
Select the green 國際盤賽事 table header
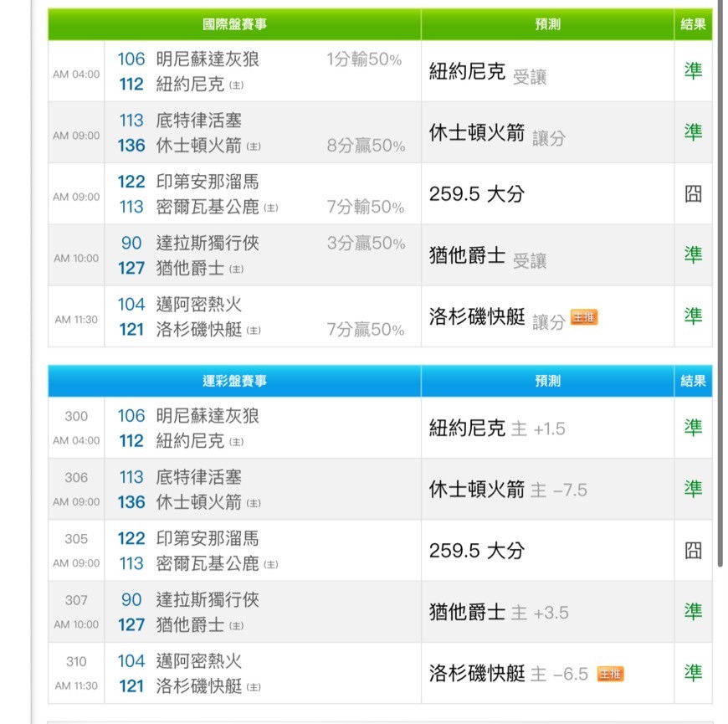tap(234, 24)
